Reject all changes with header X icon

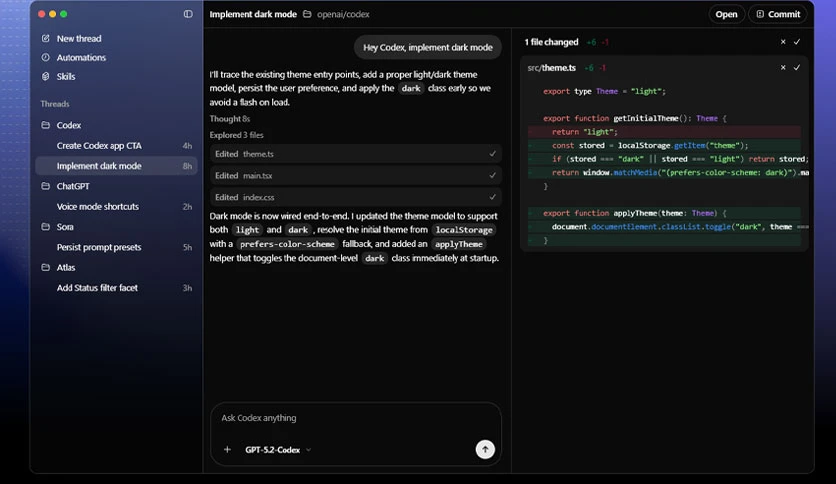pyautogui.click(x=783, y=42)
